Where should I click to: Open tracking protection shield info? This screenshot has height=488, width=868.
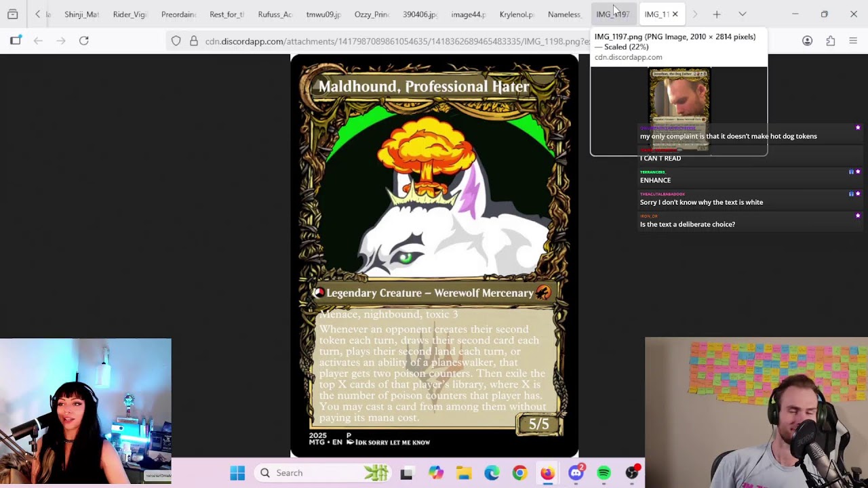click(176, 41)
